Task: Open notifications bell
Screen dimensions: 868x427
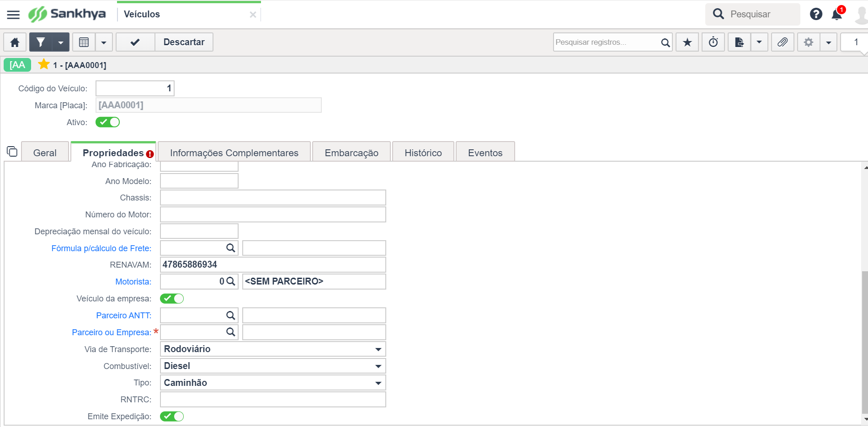Action: tap(837, 15)
